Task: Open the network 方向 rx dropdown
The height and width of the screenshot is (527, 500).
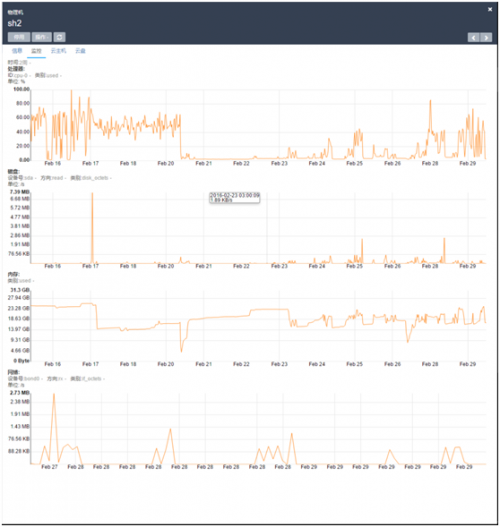Action: point(56,379)
